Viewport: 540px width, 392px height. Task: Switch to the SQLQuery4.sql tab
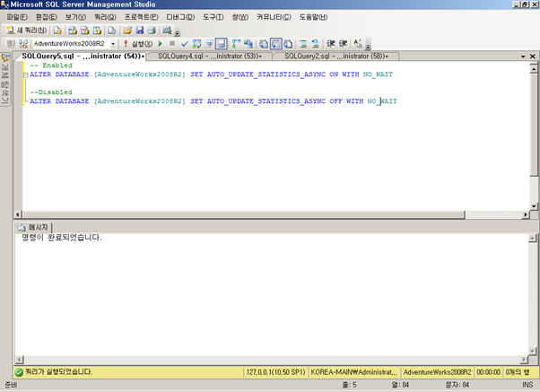point(210,57)
